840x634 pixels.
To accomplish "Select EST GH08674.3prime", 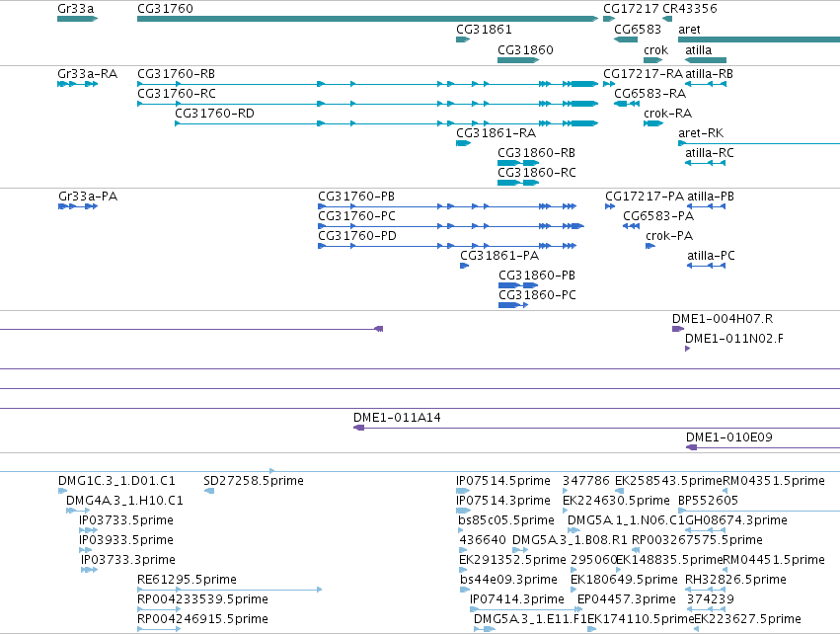I will [736, 520].
